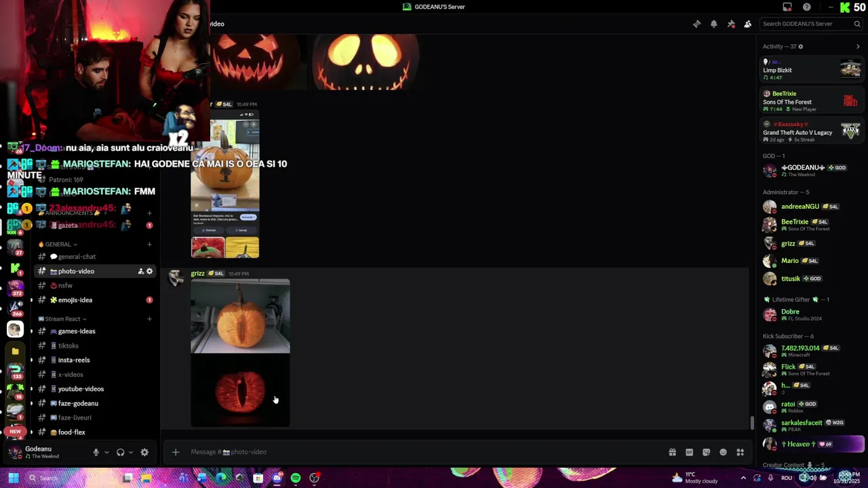Select Flick in Kick Subscriber list
This screenshot has height=488, width=868.
pos(812,369)
